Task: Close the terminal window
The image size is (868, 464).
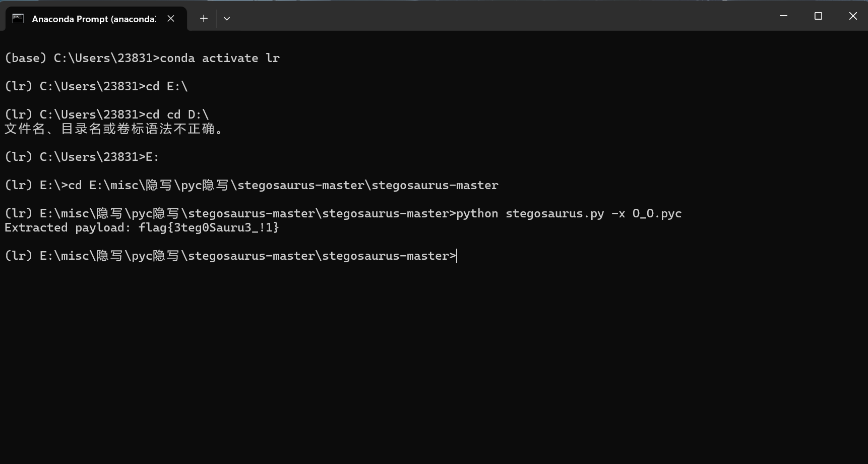Action: tap(853, 16)
